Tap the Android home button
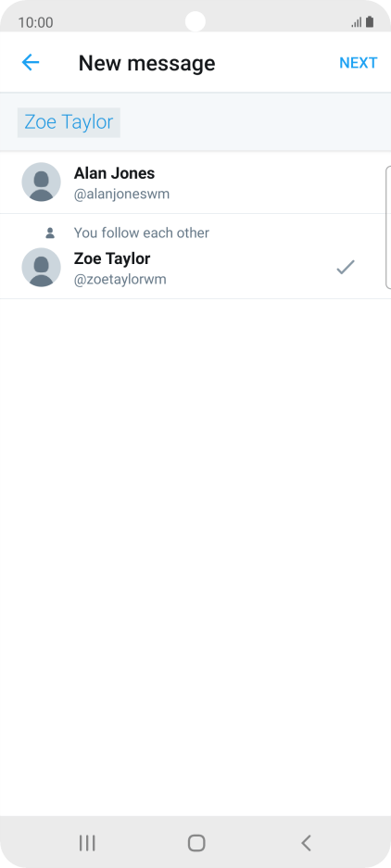The image size is (391, 868). tap(196, 843)
